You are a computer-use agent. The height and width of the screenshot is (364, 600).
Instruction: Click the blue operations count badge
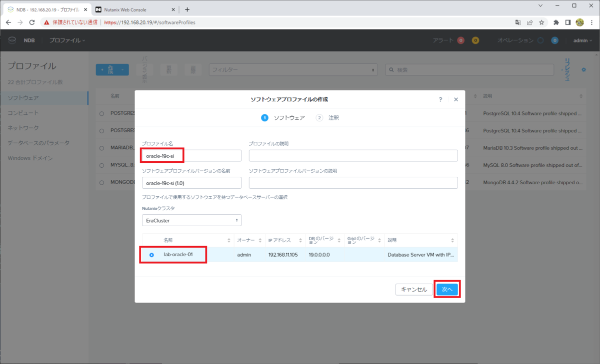[554, 40]
